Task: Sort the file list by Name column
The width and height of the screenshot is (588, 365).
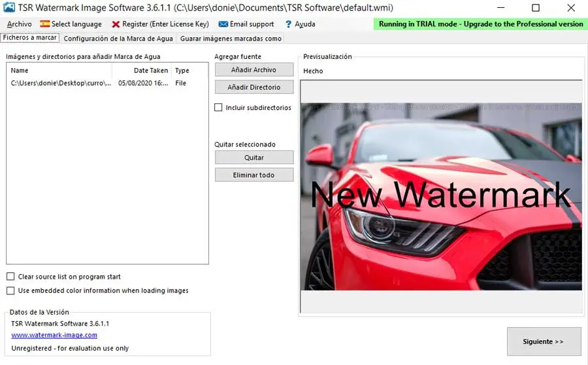Action: [x=59, y=70]
